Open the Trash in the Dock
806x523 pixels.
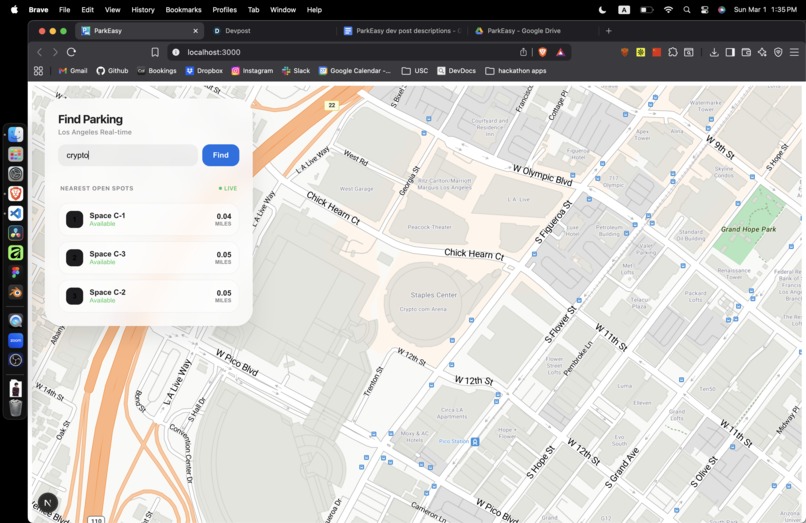[15, 408]
